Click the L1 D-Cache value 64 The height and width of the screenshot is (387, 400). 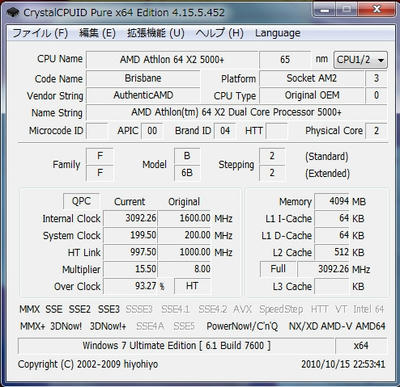point(332,235)
